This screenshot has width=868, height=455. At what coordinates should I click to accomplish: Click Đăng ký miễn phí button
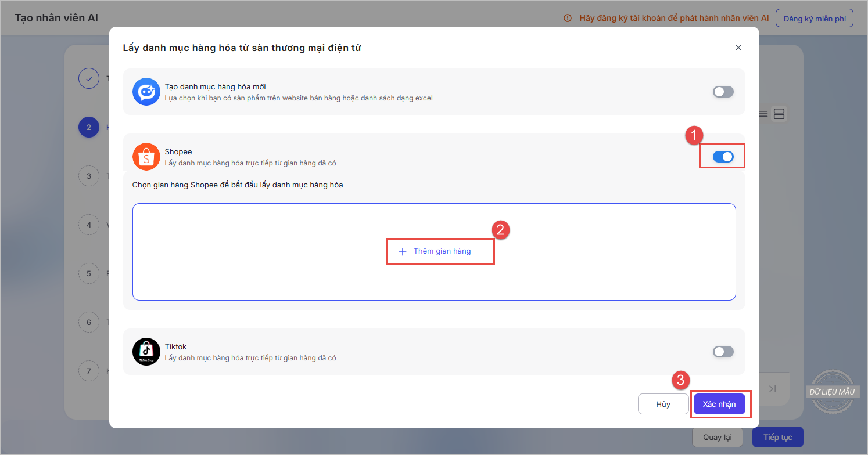(814, 18)
